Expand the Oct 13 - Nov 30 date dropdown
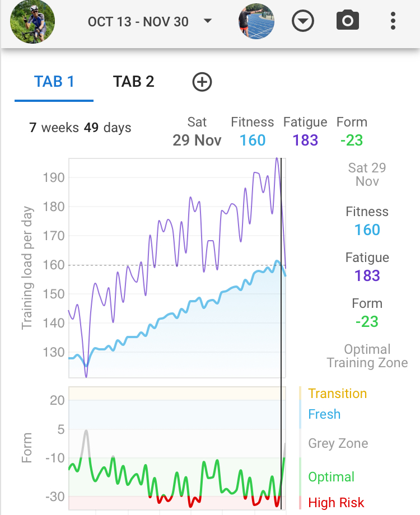This screenshot has width=420, height=515. coord(150,22)
